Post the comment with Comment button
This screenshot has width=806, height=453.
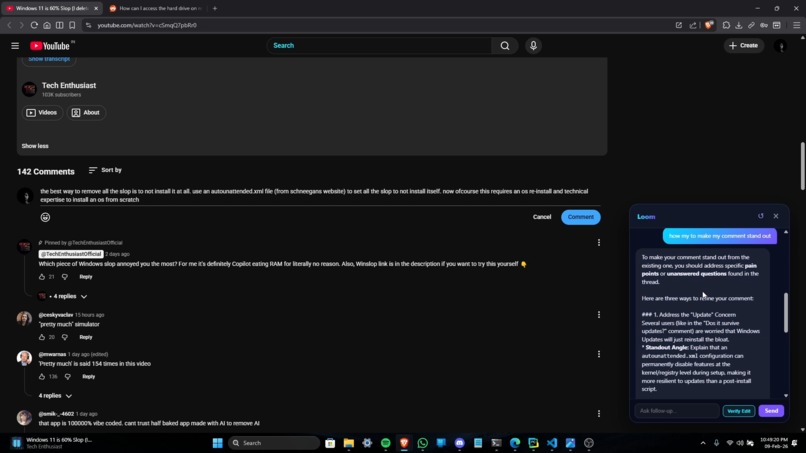coord(580,217)
